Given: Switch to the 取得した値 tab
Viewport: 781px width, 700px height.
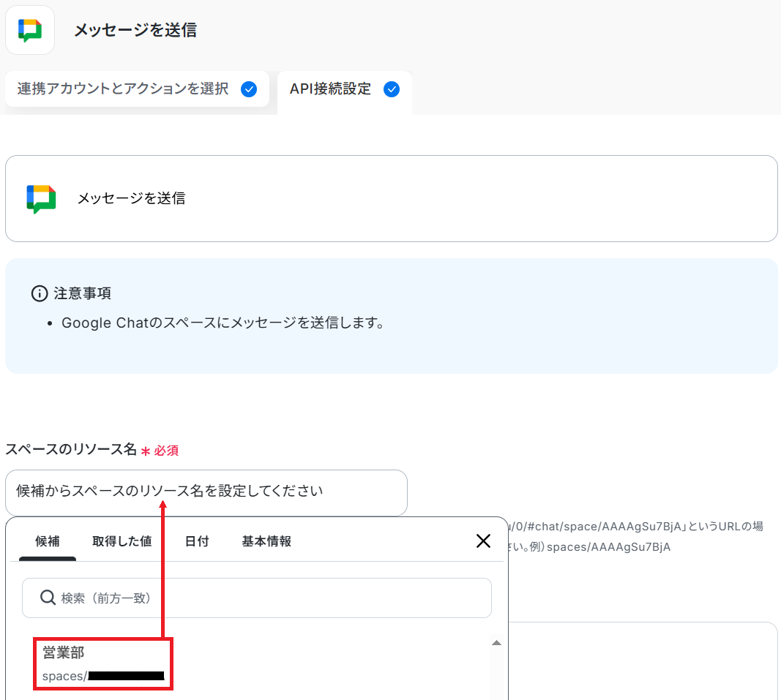Looking at the screenshot, I should (x=122, y=541).
